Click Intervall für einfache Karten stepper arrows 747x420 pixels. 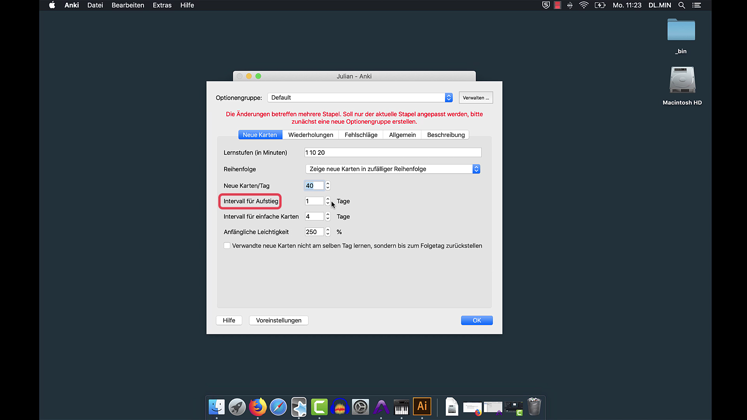pos(328,216)
